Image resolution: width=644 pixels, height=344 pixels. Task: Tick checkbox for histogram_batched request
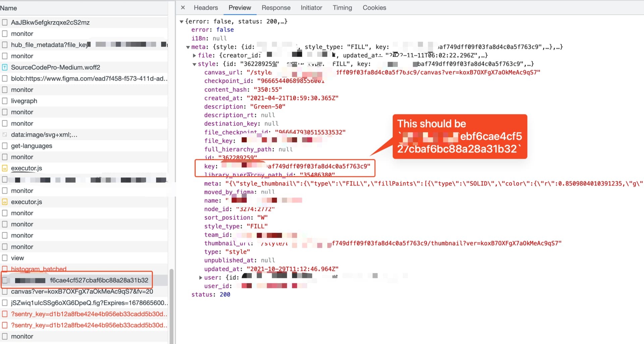coord(5,269)
